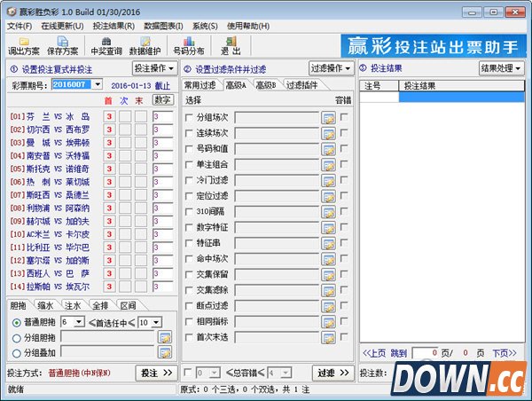Open the 使用帮助(H) menu
The width and height of the screenshot is (532, 401).
click(248, 26)
